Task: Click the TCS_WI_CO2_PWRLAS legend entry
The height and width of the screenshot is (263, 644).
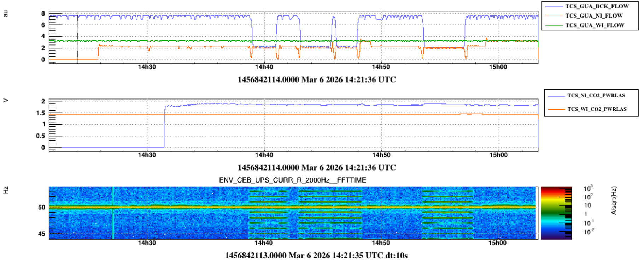Action: tap(597, 109)
